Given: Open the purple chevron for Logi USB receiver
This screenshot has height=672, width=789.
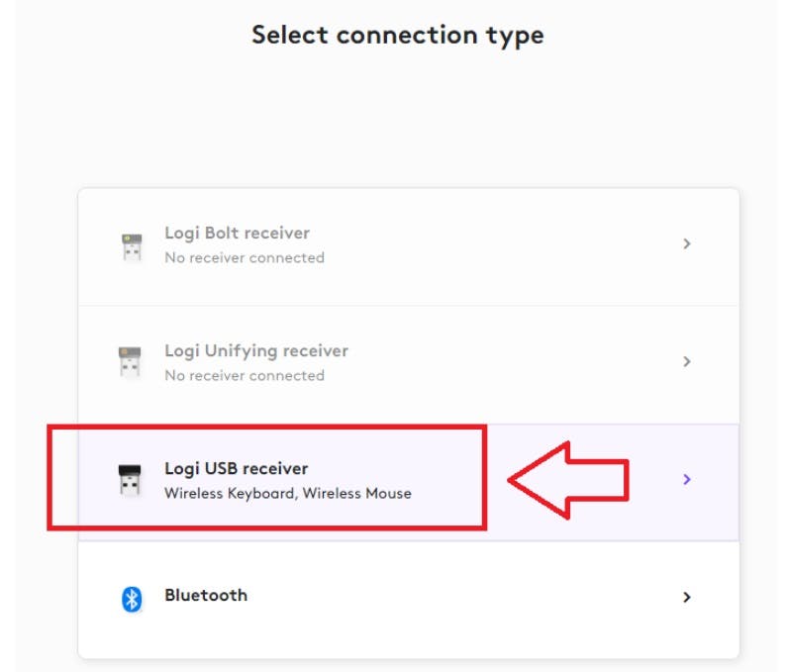Looking at the screenshot, I should 686,480.
